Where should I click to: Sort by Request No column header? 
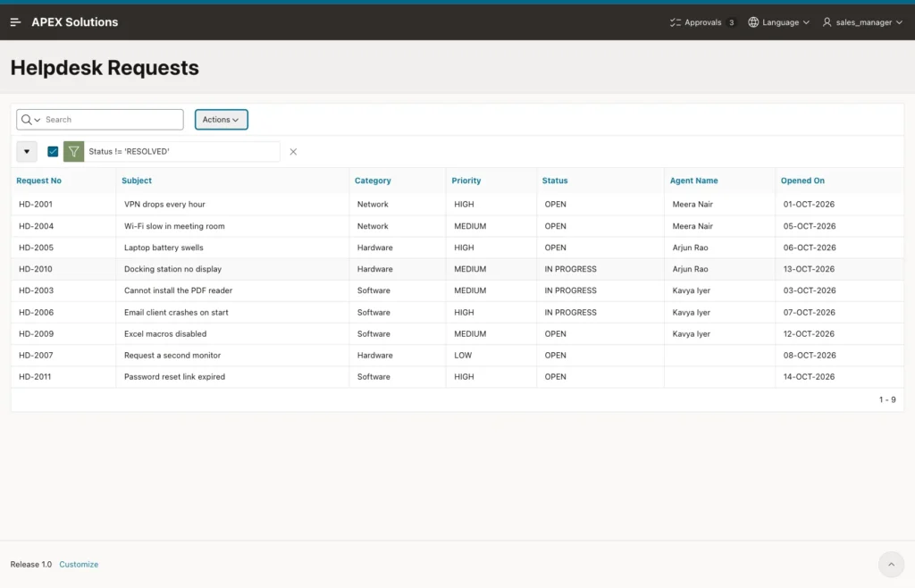coord(38,181)
